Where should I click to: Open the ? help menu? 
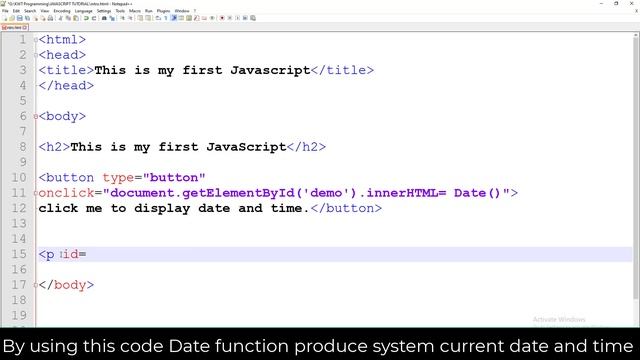[x=195, y=11]
